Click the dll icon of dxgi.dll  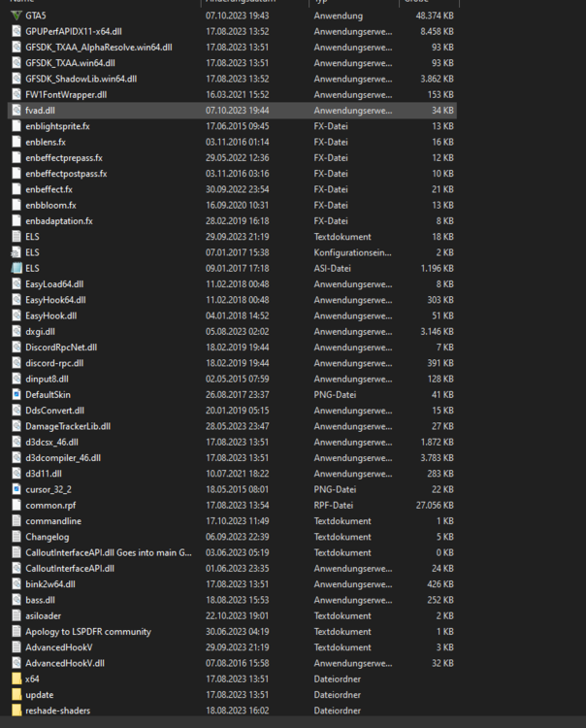point(16,332)
